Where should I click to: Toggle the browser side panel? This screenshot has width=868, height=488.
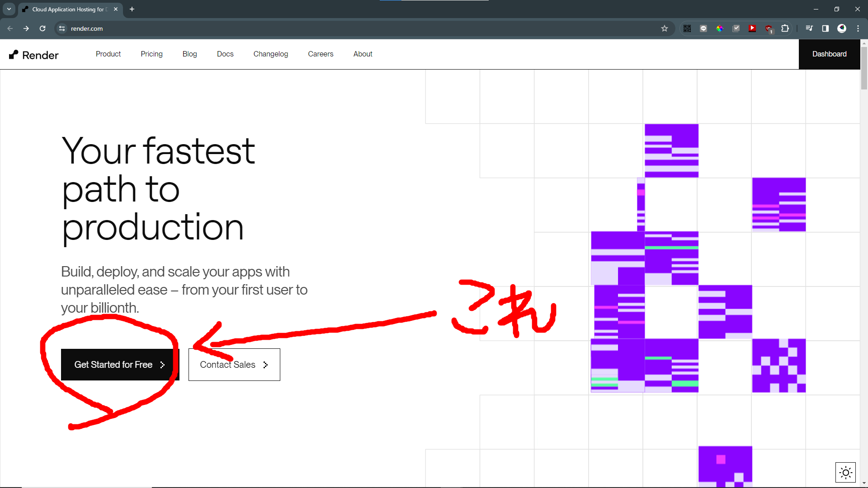[825, 28]
